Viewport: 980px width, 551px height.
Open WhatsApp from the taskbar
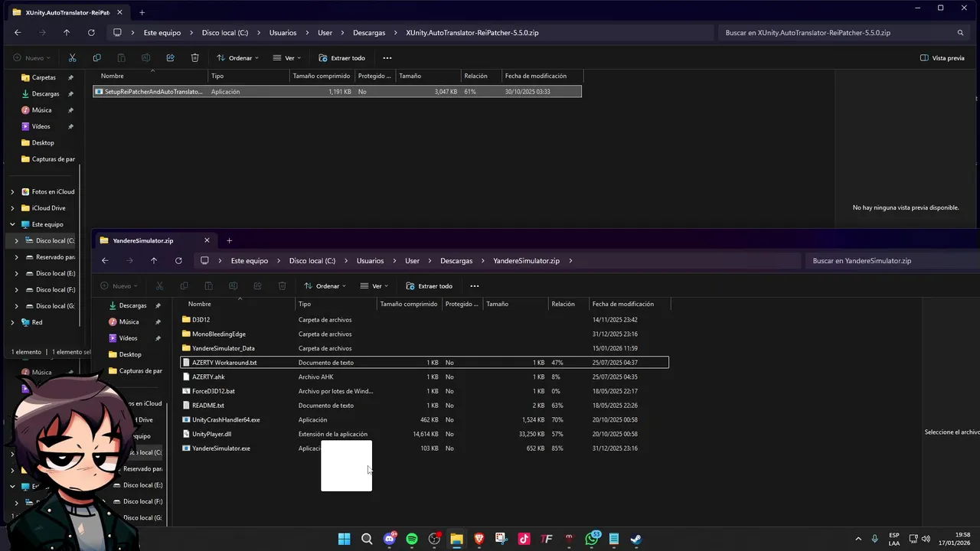point(592,539)
